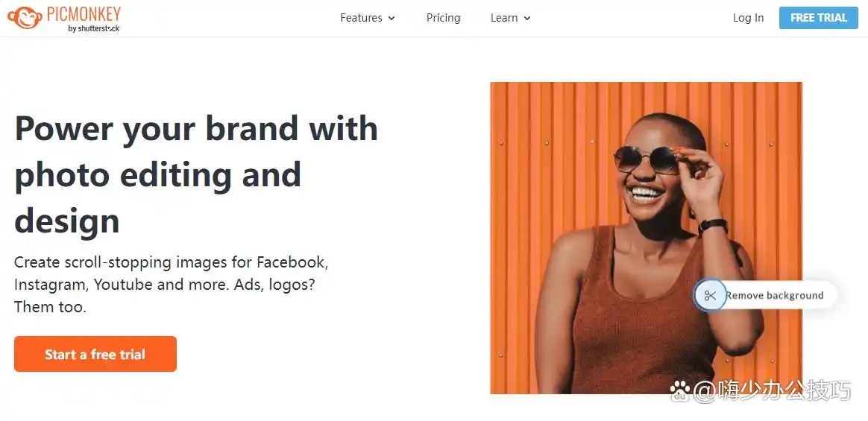The height and width of the screenshot is (421, 868).
Task: Open the Features menu item
Action: pyautogui.click(x=361, y=18)
